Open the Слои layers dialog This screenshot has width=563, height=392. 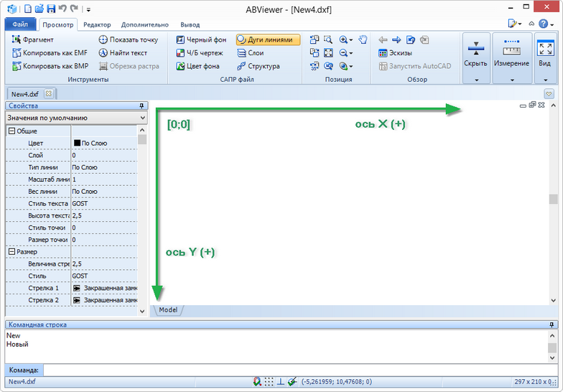(x=249, y=53)
